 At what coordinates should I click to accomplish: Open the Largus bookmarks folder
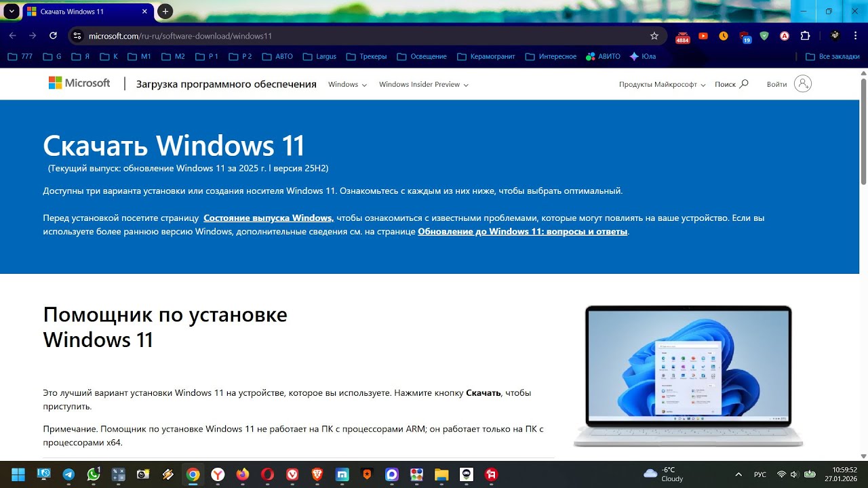tap(319, 56)
